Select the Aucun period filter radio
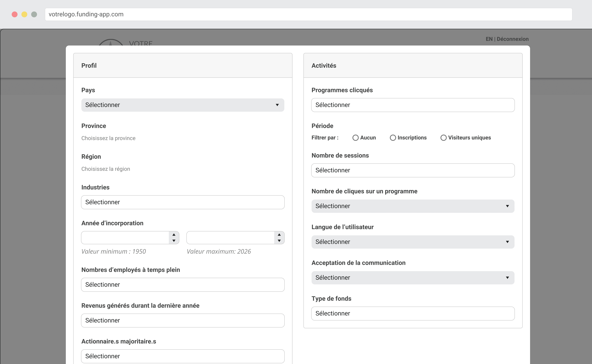 355,138
